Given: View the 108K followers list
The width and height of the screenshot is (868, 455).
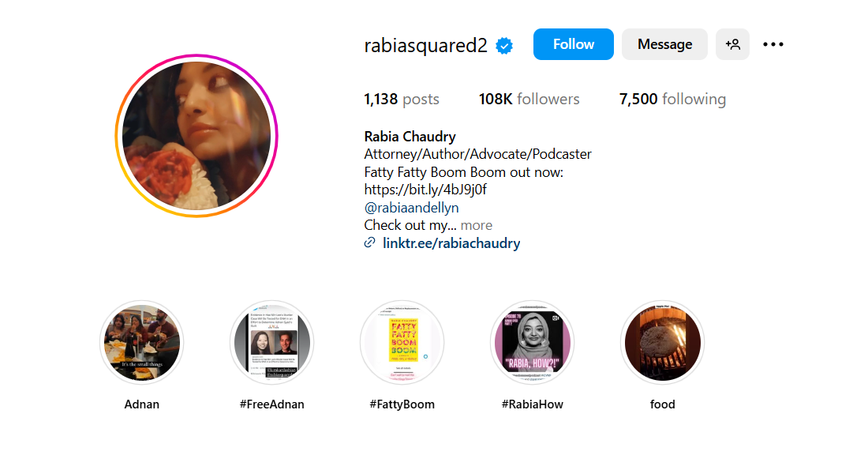Looking at the screenshot, I should pos(529,100).
